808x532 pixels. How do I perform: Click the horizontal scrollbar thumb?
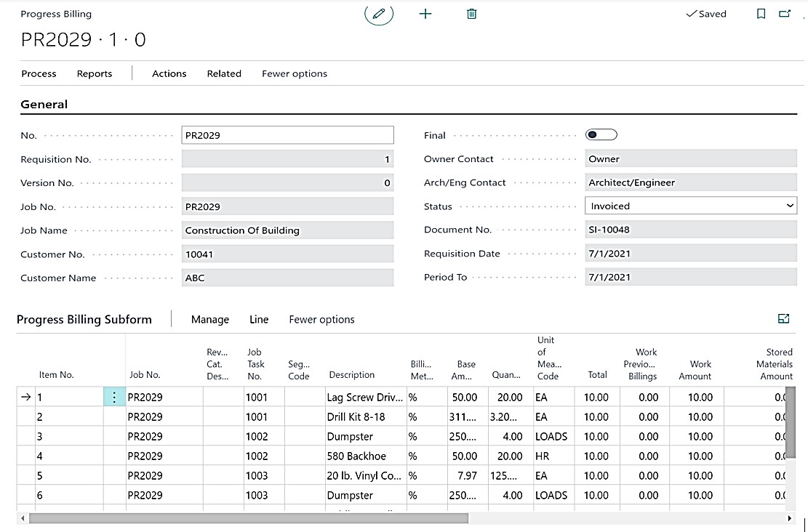(x=247, y=518)
